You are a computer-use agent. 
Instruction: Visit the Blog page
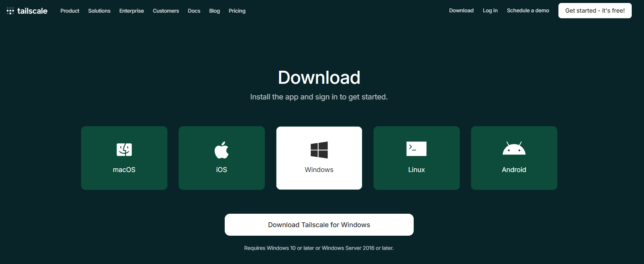click(x=215, y=11)
